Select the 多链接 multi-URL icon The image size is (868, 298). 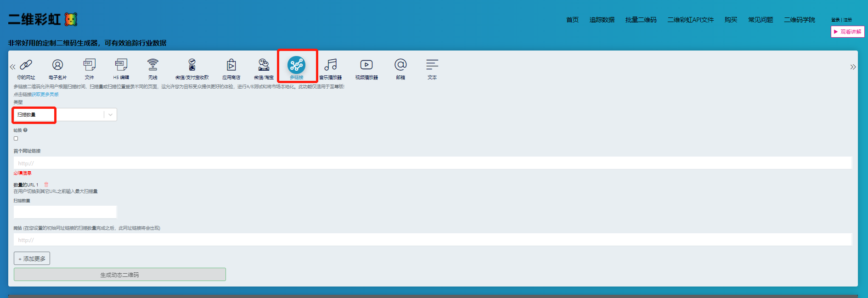click(x=297, y=65)
